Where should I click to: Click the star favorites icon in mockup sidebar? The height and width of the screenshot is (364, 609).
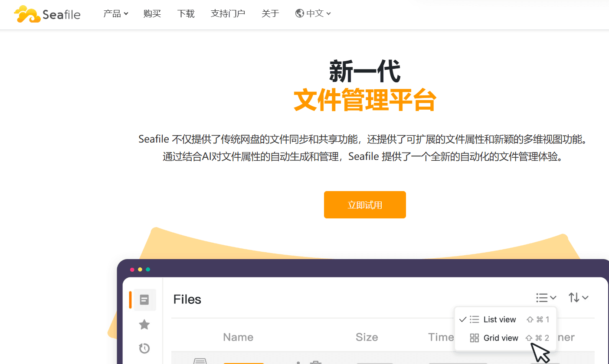[x=144, y=325]
